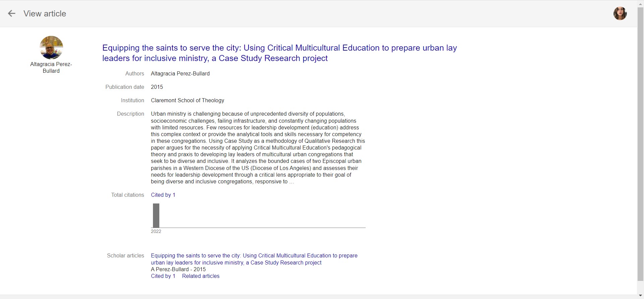Viewport: 644px width, 299px height.
Task: Click the description paragraph text
Action: tap(258, 148)
